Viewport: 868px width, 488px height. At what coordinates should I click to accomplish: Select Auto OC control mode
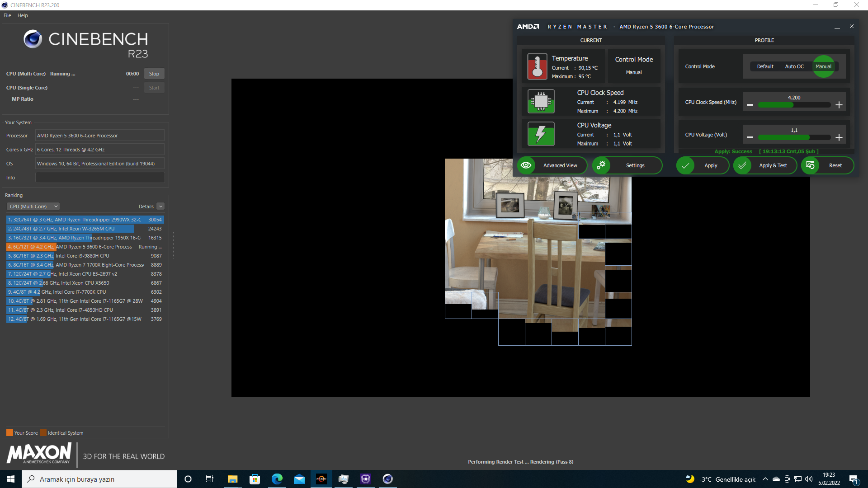794,66
